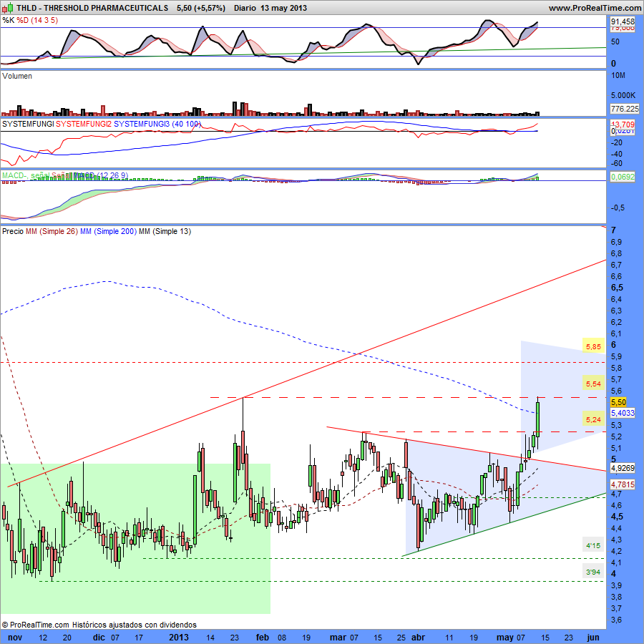The width and height of the screenshot is (644, 644).
Task: Click the abr label on time axis
Action: [418, 638]
